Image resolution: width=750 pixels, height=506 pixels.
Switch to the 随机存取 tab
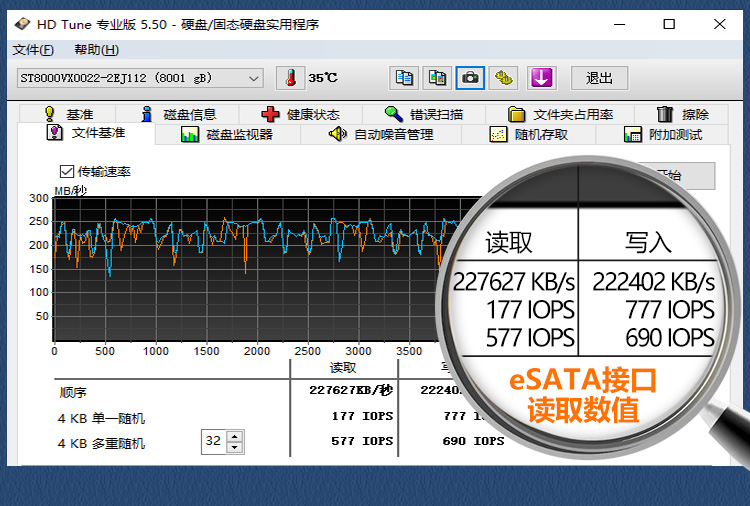[529, 134]
